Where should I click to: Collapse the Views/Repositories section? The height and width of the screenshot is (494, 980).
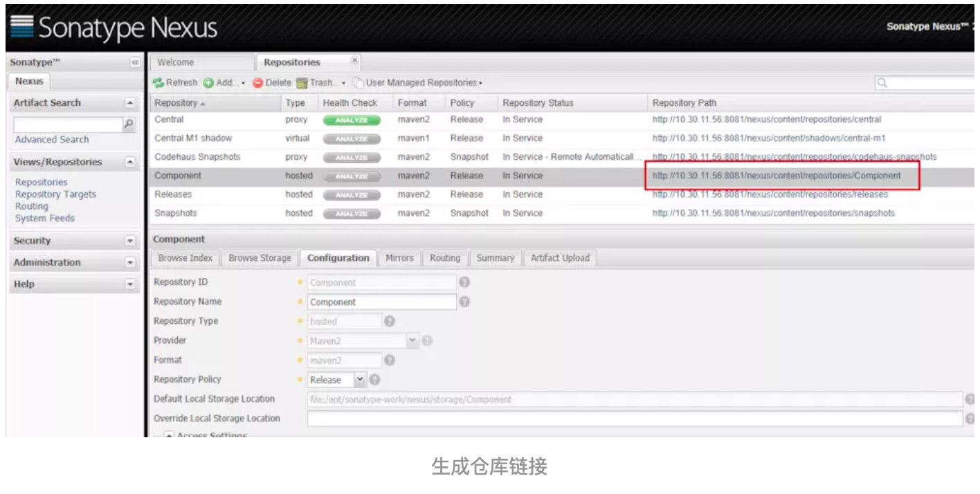pyautogui.click(x=129, y=162)
